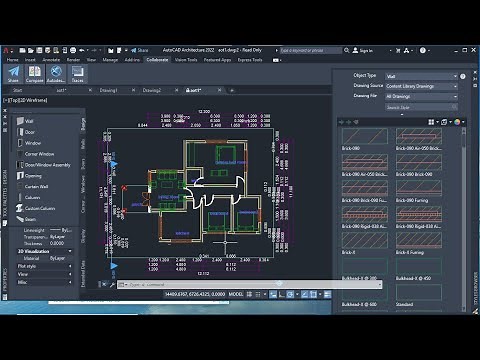
Task: Choose the Corner Window tool
Action: coord(35,154)
